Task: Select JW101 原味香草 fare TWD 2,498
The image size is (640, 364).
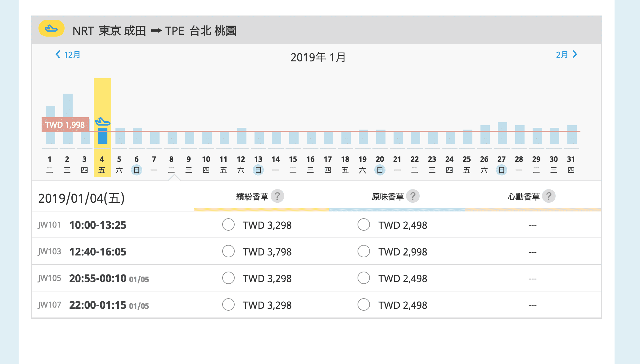Action: (364, 224)
